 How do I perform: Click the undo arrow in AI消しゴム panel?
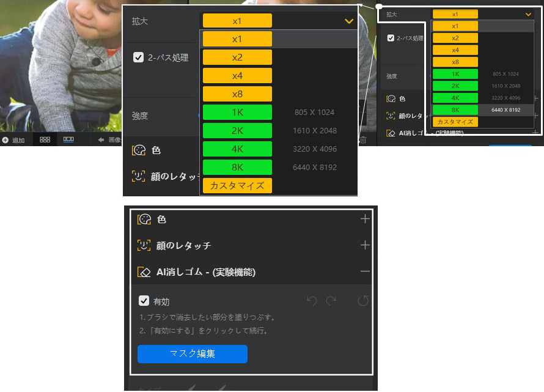point(312,301)
